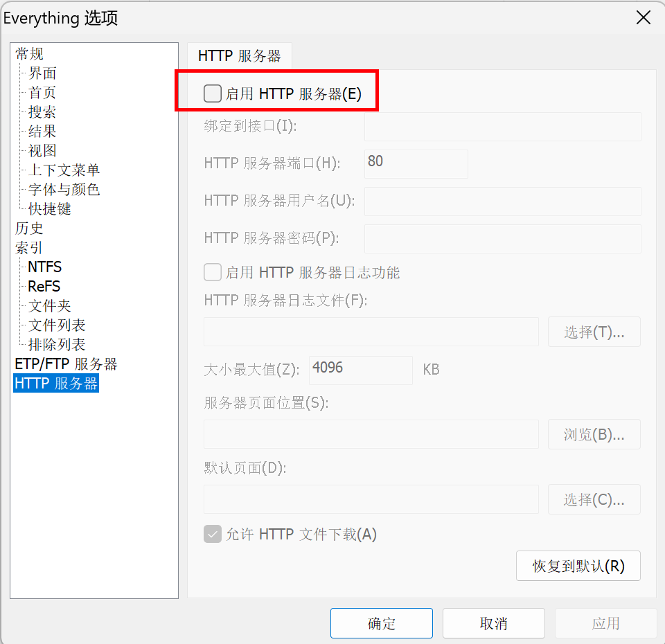The width and height of the screenshot is (665, 644).
Task: Enable the 启用 HTTP 服务器 checkbox
Action: (213, 93)
